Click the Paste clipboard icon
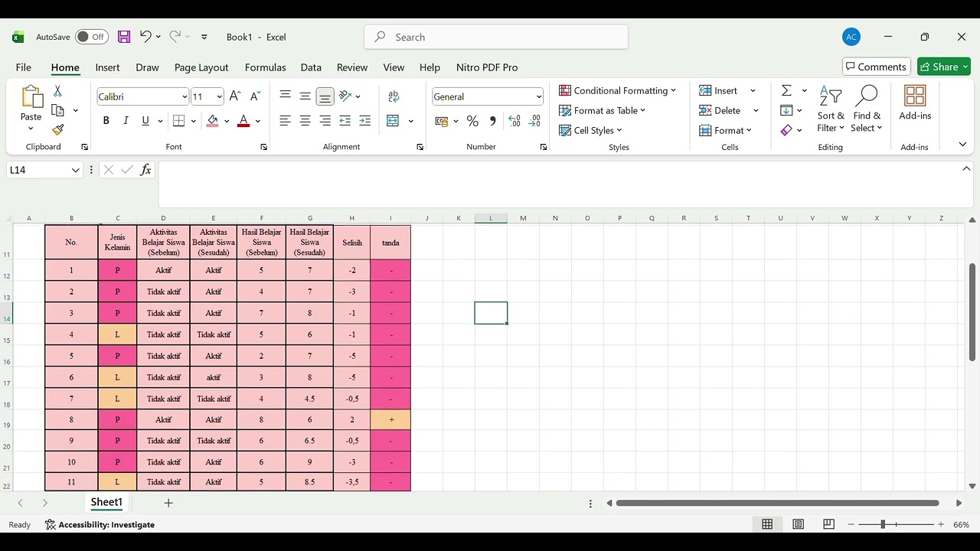 pyautogui.click(x=31, y=97)
